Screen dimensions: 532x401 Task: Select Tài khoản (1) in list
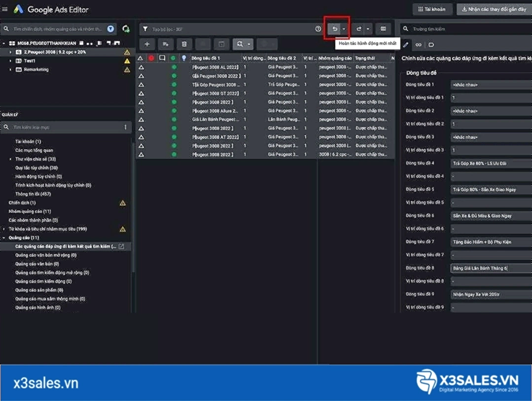[28, 141]
